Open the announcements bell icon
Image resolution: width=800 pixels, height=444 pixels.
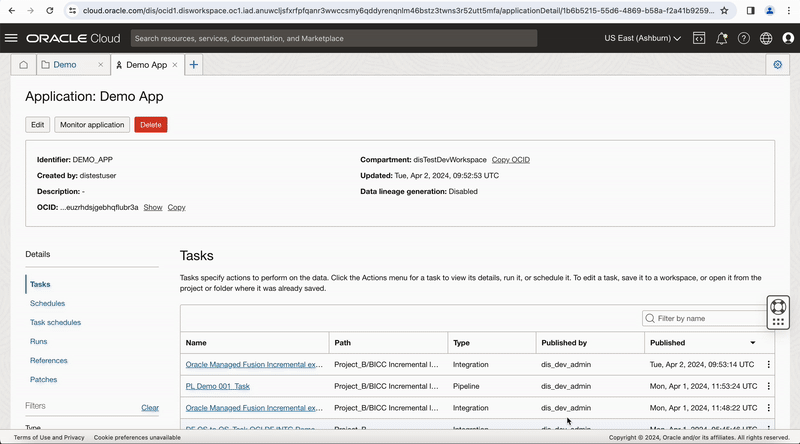coord(721,38)
